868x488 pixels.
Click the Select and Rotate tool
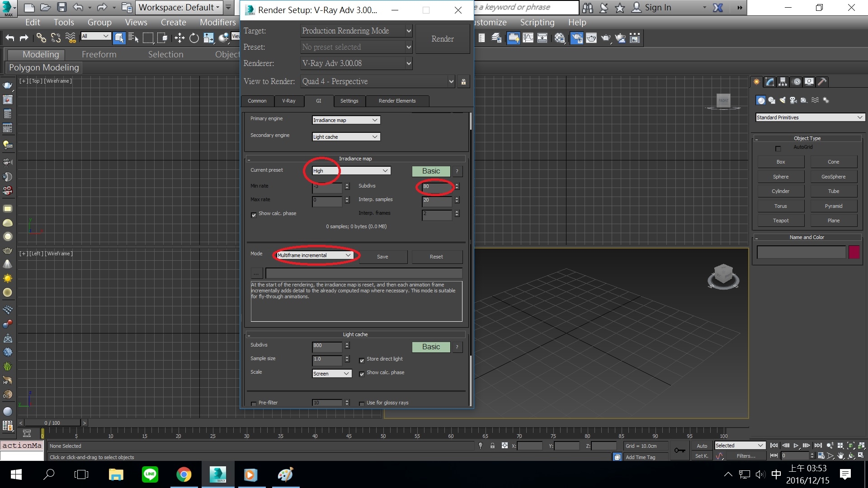[194, 38]
